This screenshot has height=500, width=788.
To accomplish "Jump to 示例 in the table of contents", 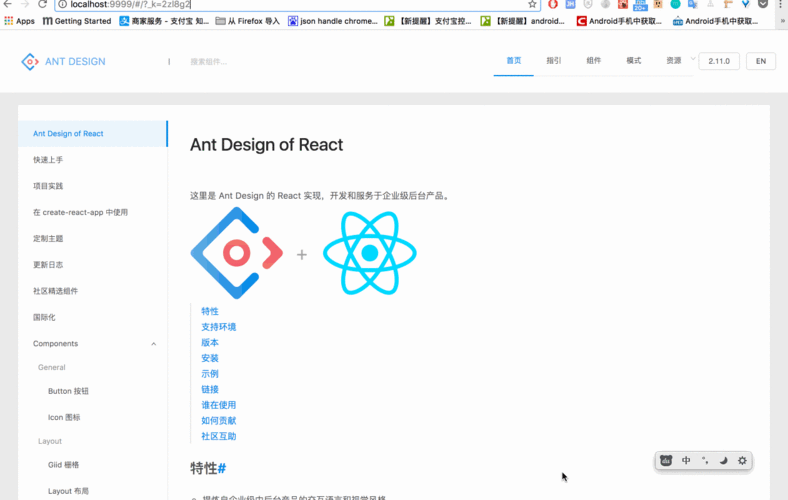I will pos(210,374).
